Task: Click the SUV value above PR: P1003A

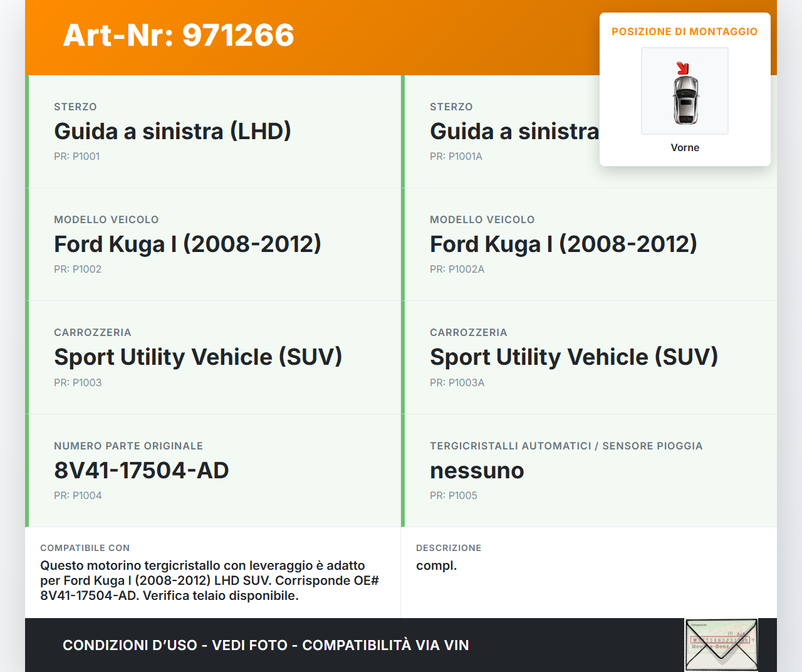Action: [573, 357]
